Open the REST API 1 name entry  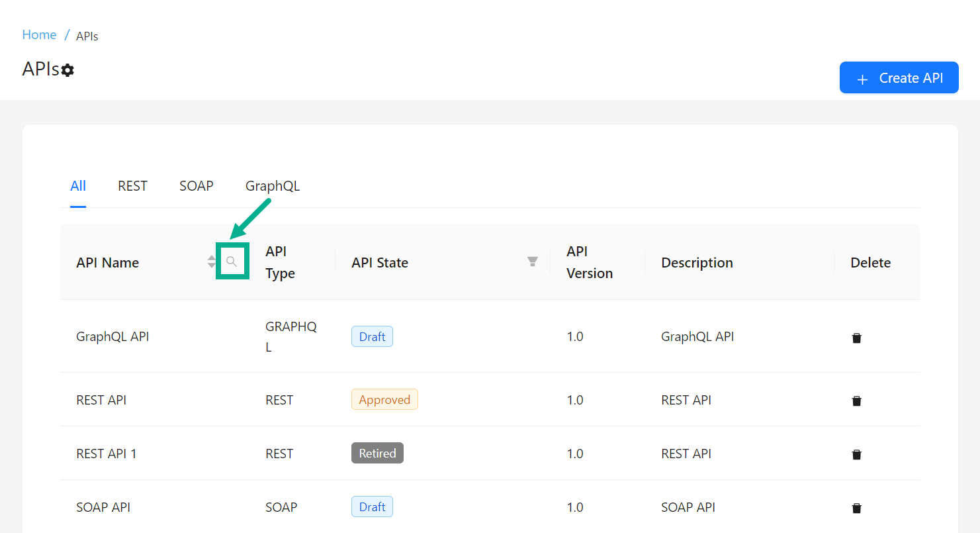coord(107,454)
